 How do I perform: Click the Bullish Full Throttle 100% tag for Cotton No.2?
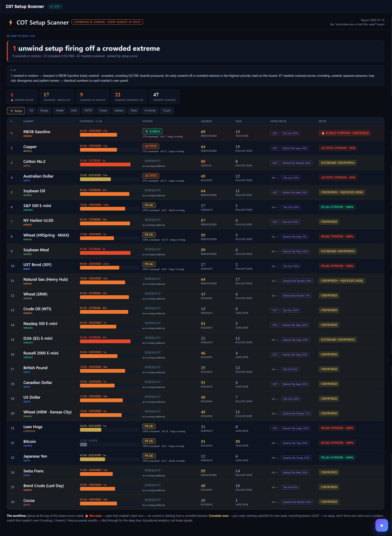[296, 163]
